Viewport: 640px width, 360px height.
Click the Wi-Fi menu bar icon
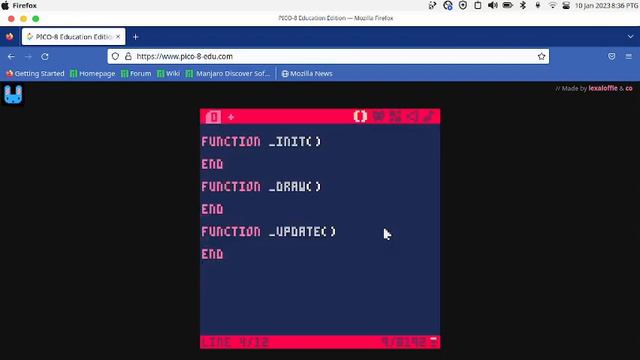[552, 5]
